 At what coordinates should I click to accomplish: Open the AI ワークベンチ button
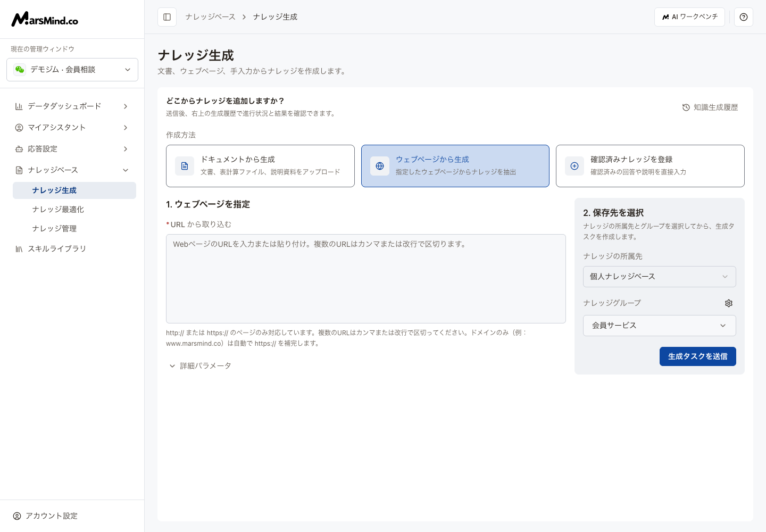pos(690,17)
